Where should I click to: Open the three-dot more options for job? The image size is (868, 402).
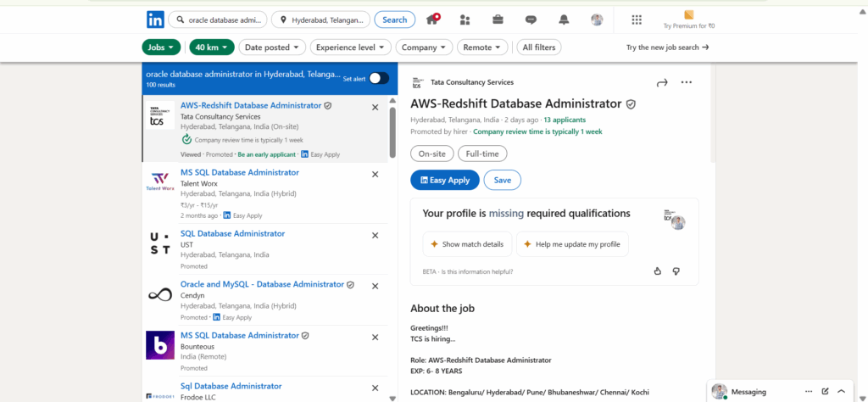[x=687, y=82]
